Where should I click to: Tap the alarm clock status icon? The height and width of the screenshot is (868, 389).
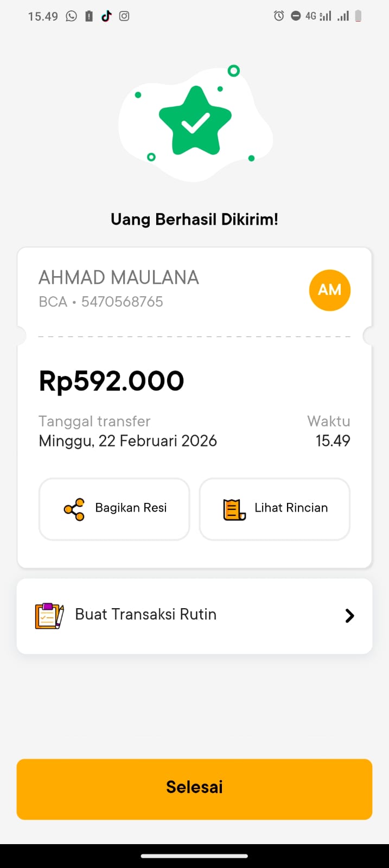pyautogui.click(x=279, y=16)
